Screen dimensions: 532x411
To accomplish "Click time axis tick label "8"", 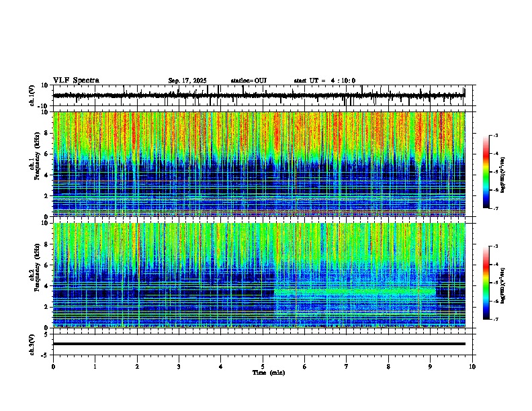I will coord(388,367).
